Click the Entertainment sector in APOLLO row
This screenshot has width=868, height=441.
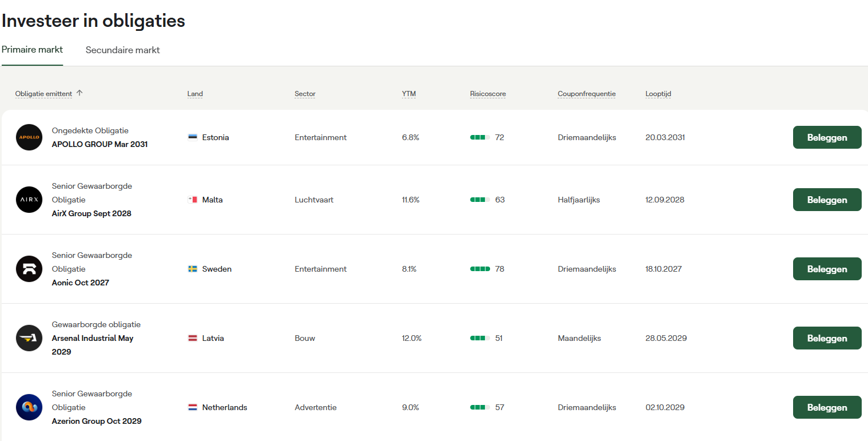[x=321, y=137]
